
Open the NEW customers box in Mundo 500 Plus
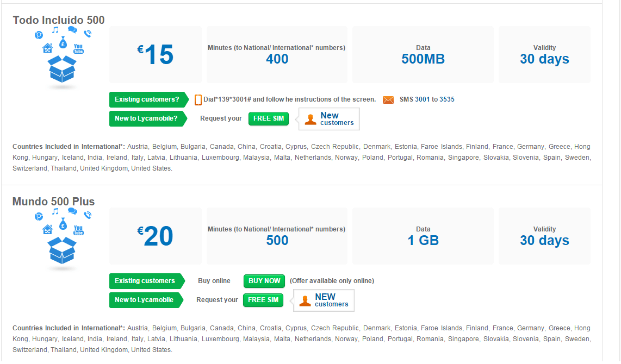323,300
